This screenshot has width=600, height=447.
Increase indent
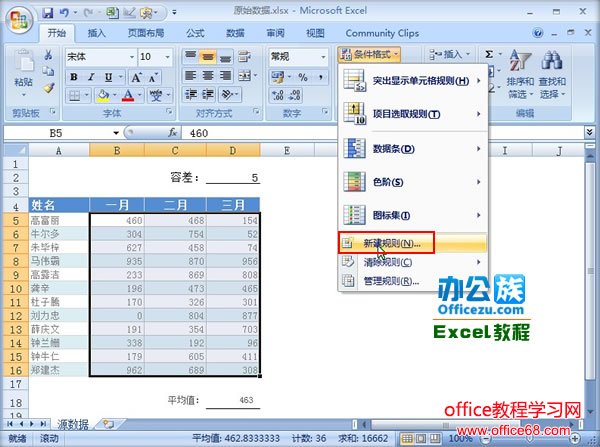208,95
